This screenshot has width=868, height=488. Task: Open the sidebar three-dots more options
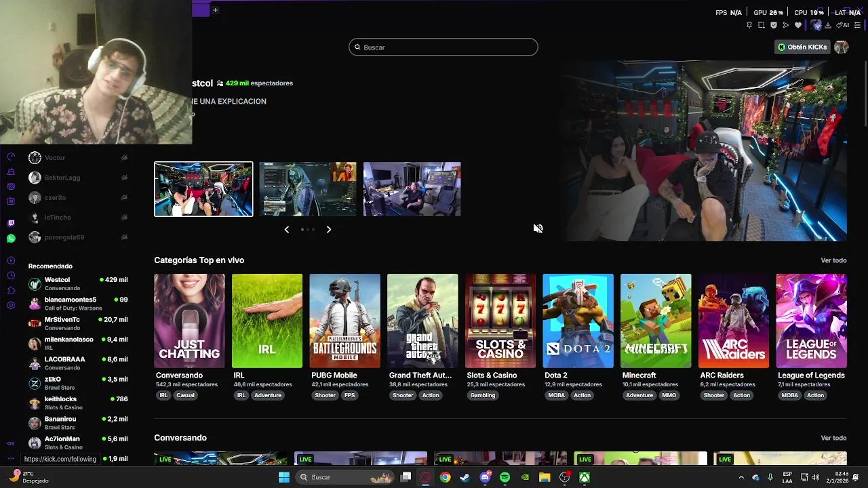point(11,459)
